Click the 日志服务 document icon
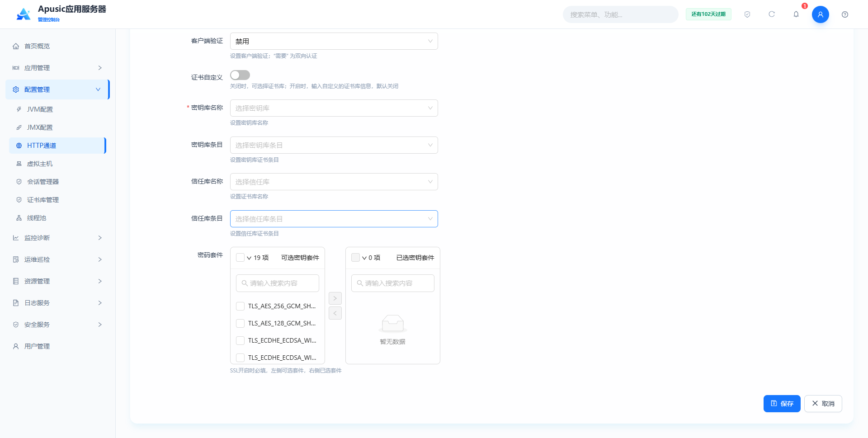 (x=16, y=303)
